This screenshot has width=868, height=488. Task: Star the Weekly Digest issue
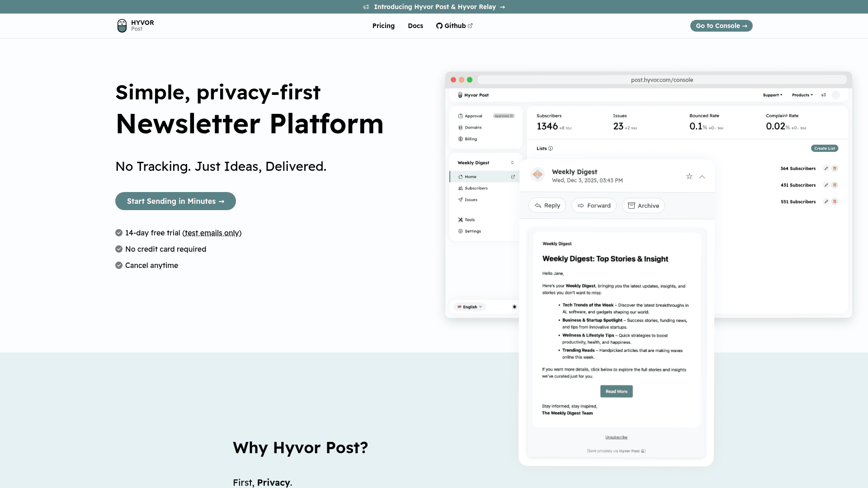click(x=689, y=176)
